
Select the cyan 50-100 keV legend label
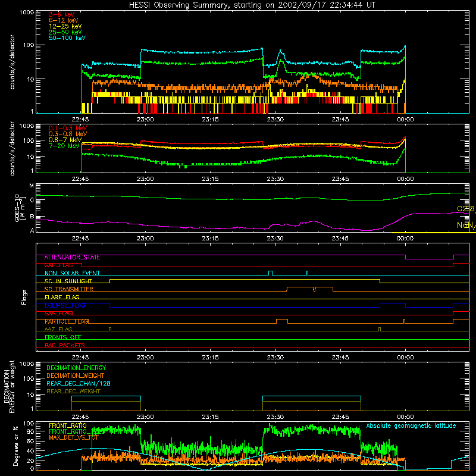point(67,38)
